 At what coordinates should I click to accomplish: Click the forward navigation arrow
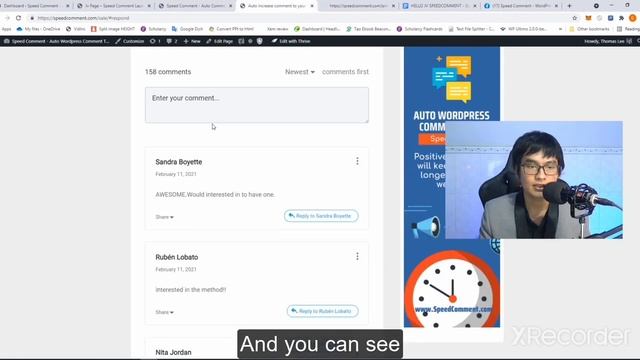[7, 18]
